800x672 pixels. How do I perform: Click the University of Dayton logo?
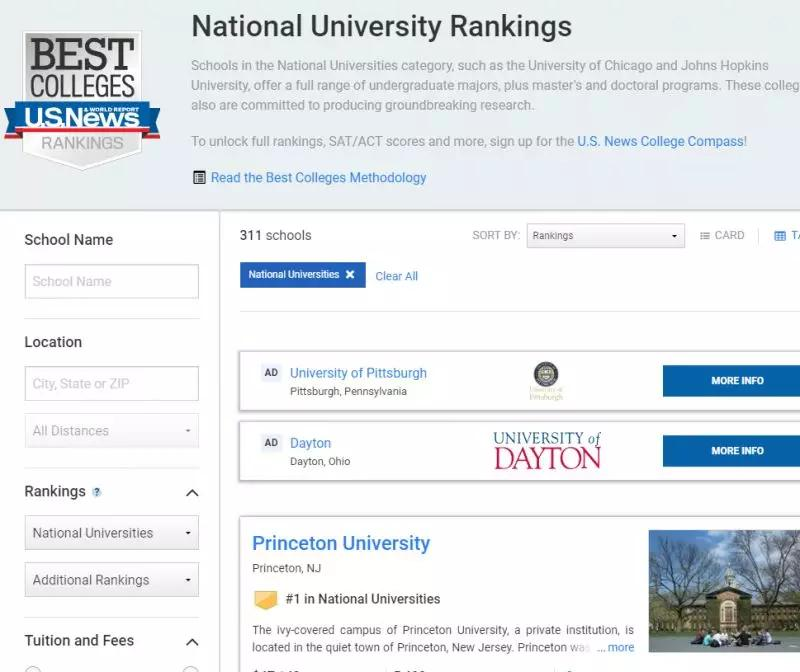[547, 450]
